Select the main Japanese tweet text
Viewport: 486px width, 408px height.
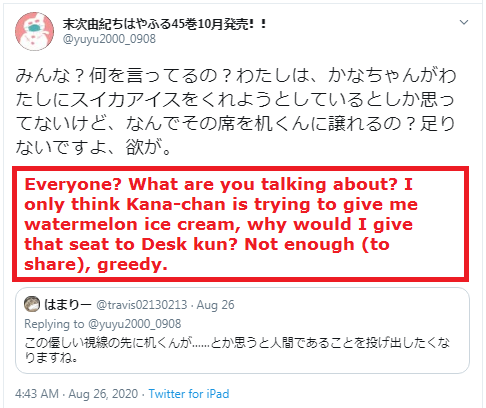point(235,111)
